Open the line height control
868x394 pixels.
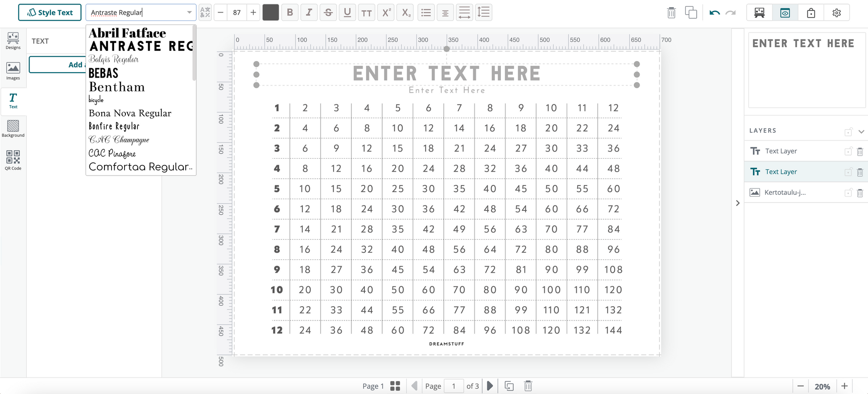(x=484, y=12)
